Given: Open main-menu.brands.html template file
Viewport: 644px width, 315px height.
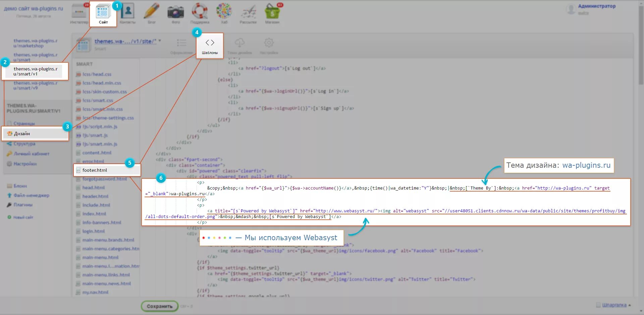Looking at the screenshot, I should (108, 240).
